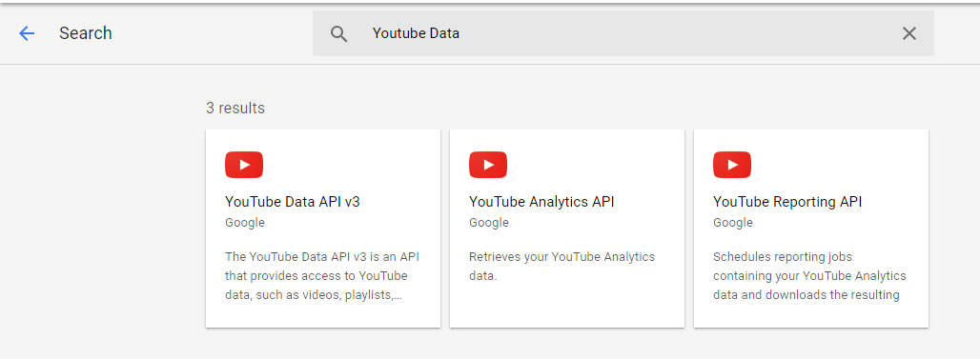Open the YouTube Data API v3 title
Screen dimensions: 980x359
293,202
